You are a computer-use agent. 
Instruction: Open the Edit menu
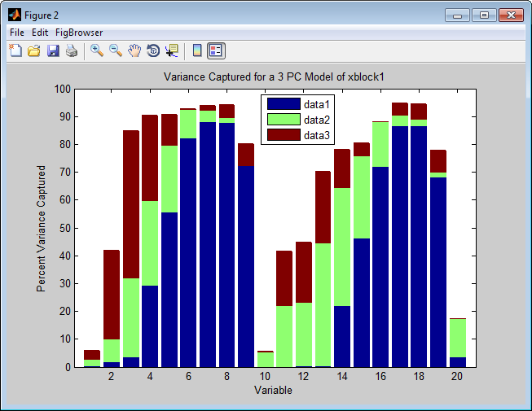tap(40, 32)
